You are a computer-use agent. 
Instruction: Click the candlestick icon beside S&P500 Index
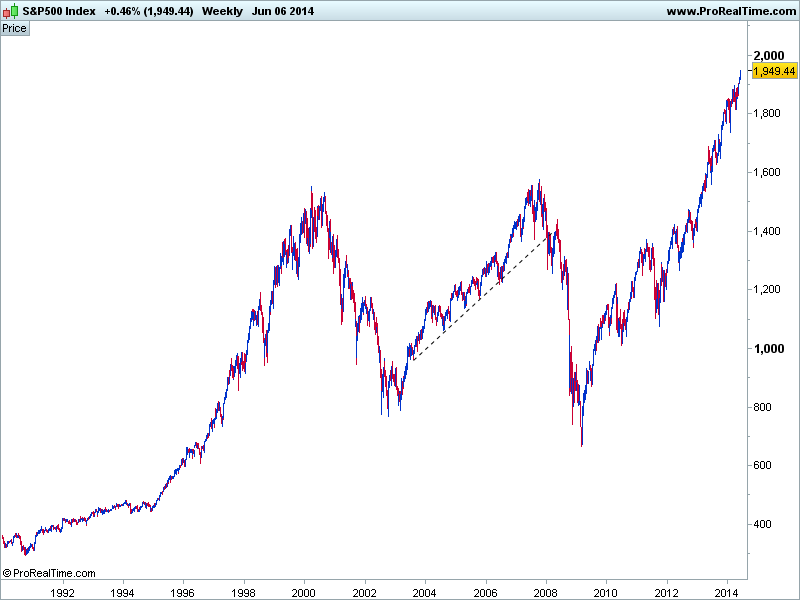pyautogui.click(x=10, y=11)
